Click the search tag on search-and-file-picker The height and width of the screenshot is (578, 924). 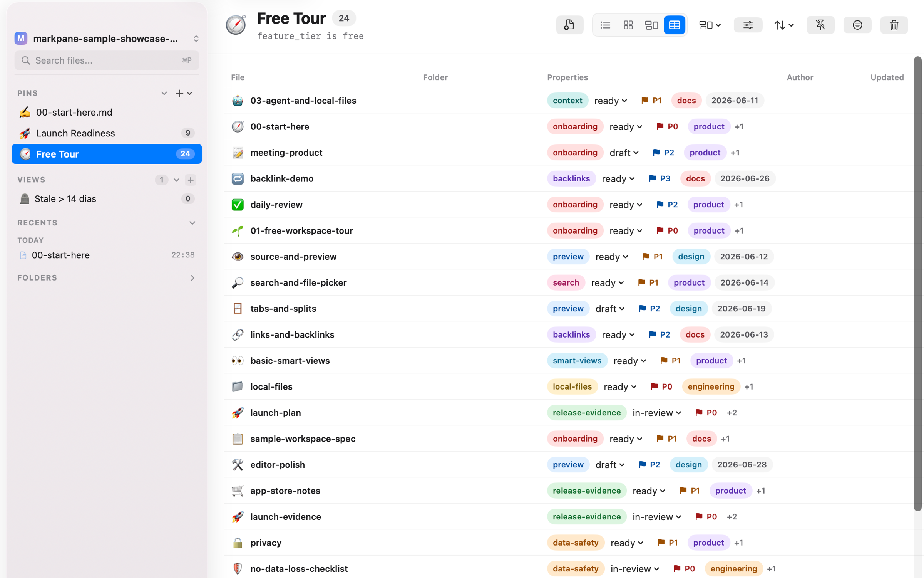[566, 282]
